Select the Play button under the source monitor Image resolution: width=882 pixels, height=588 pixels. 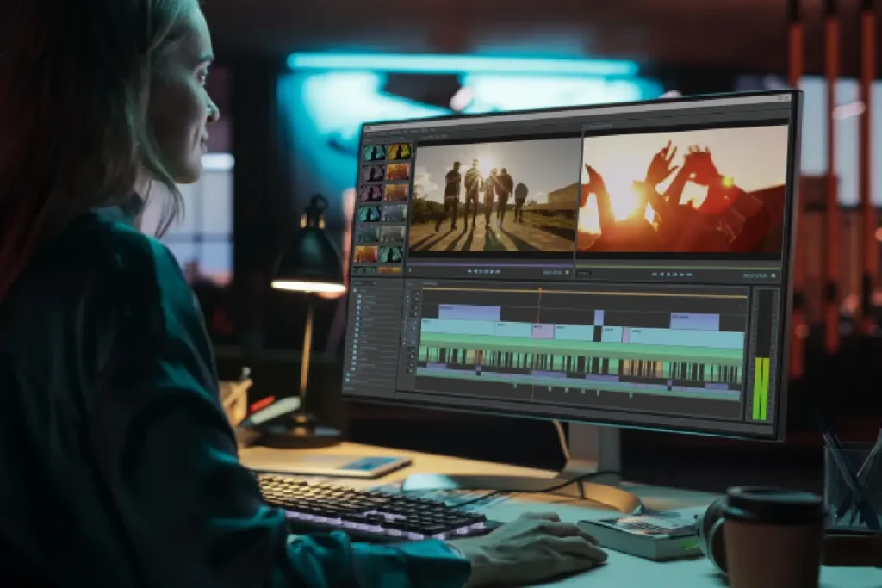484,272
